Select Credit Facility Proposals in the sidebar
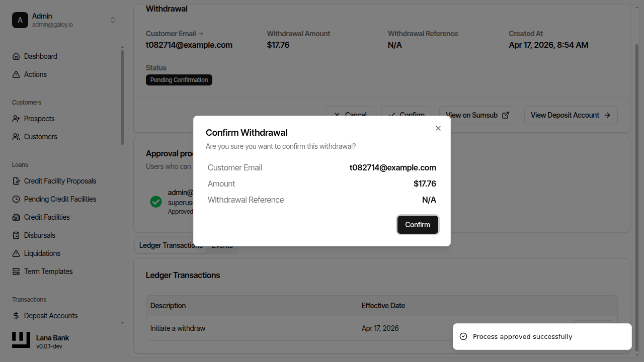Image resolution: width=644 pixels, height=362 pixels. pyautogui.click(x=60, y=180)
